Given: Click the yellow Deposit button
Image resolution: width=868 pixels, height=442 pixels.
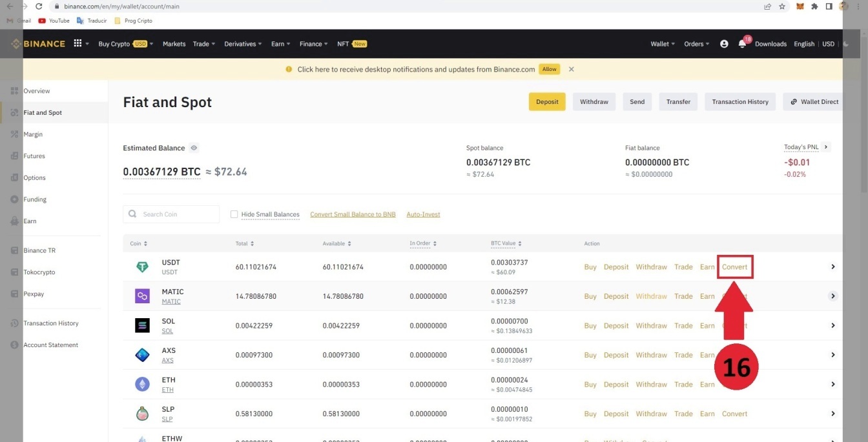Looking at the screenshot, I should [547, 102].
